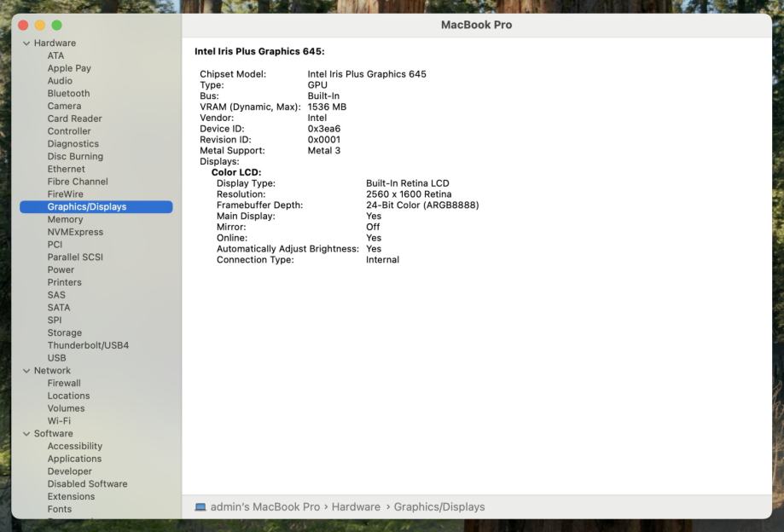784x532 pixels.
Task: Click the Connection Type Internal value
Action: coord(382,260)
